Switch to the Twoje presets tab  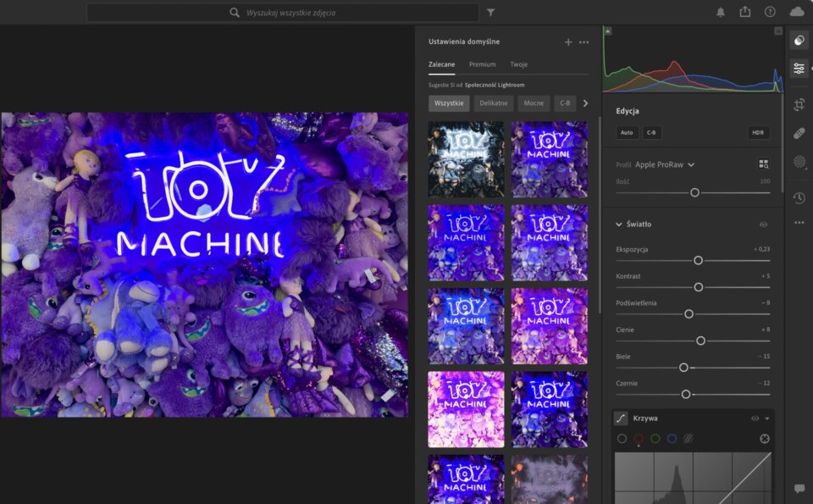(518, 64)
